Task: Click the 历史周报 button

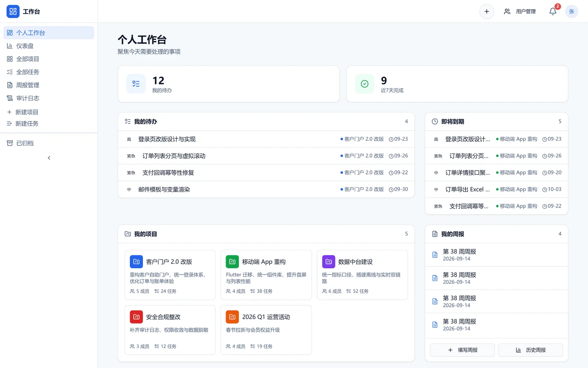Action: tap(530, 350)
